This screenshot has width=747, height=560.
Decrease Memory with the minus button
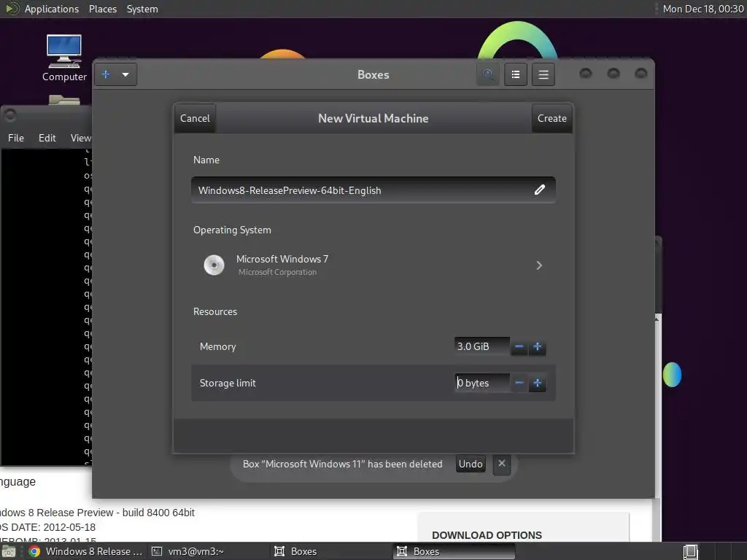click(x=519, y=346)
